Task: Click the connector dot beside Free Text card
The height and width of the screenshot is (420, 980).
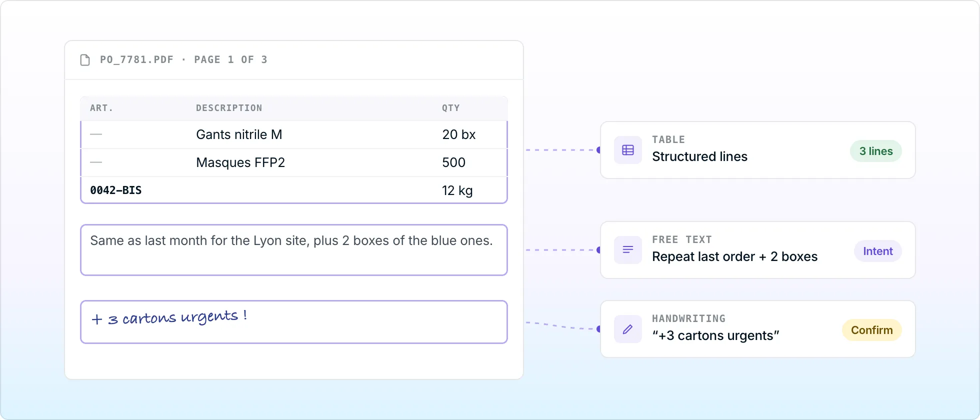Action: [x=599, y=250]
